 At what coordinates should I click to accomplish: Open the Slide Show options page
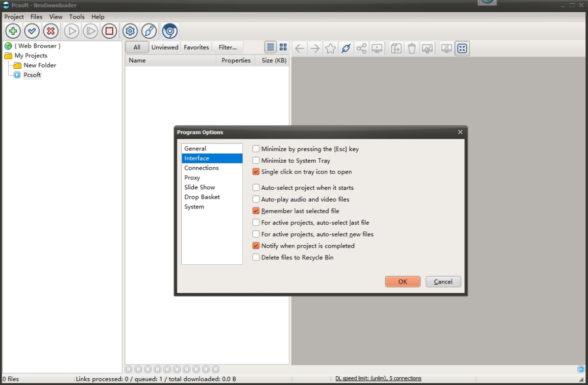tap(199, 187)
